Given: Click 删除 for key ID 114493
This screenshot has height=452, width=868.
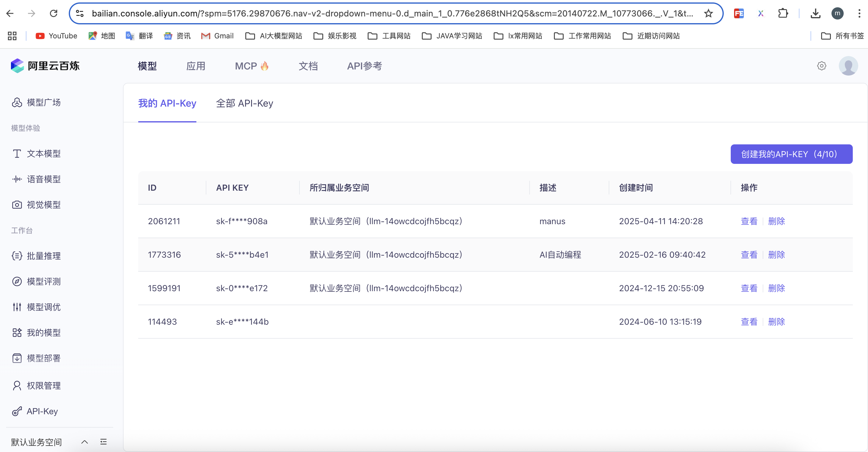Looking at the screenshot, I should click(x=776, y=322).
